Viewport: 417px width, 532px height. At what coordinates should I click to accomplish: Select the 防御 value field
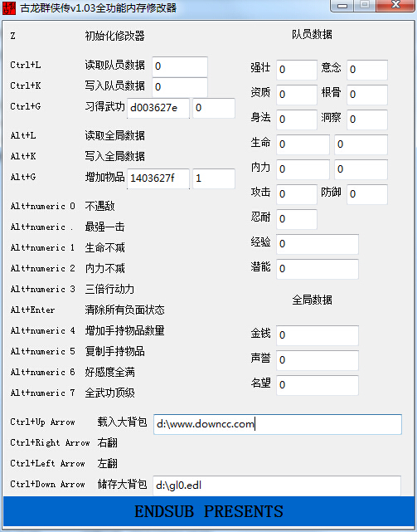(x=367, y=194)
